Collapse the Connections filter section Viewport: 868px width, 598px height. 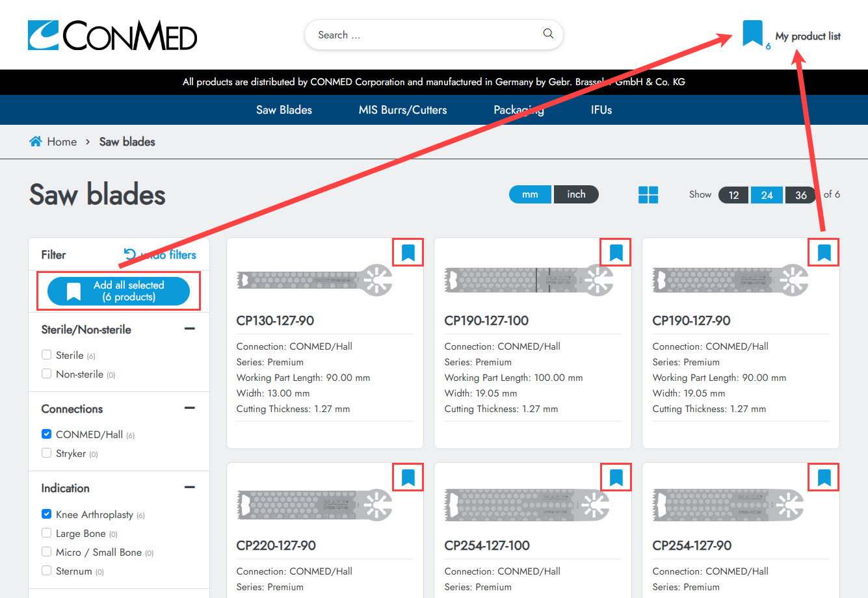tap(190, 408)
